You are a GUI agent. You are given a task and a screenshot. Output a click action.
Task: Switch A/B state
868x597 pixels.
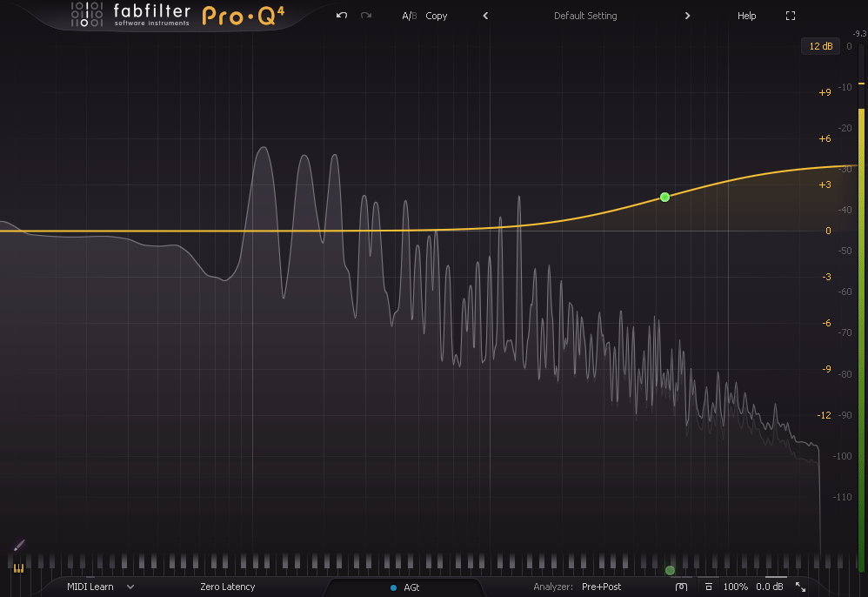point(409,16)
